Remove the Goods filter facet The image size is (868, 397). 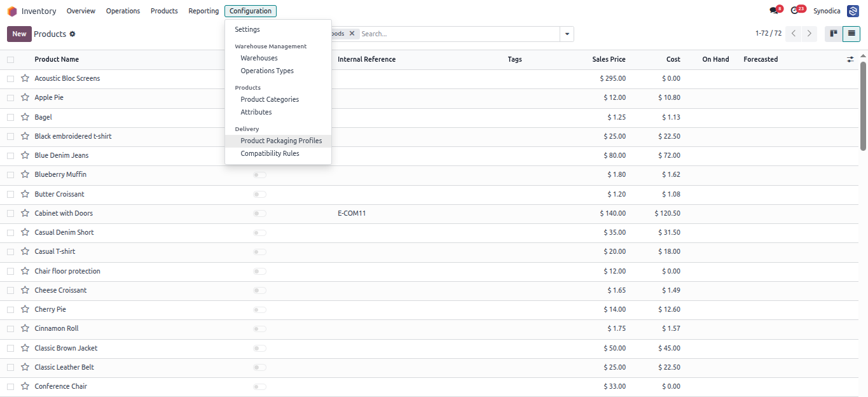point(352,34)
